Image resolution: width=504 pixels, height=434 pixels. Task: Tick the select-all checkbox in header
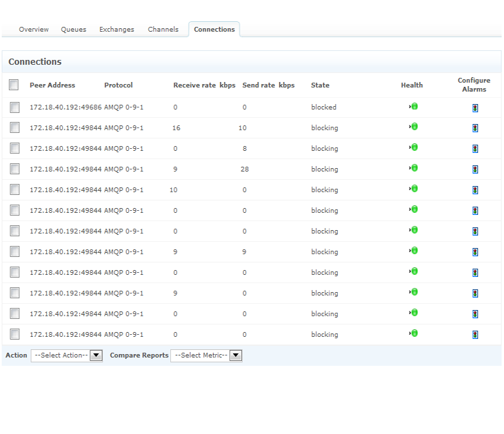coord(14,85)
